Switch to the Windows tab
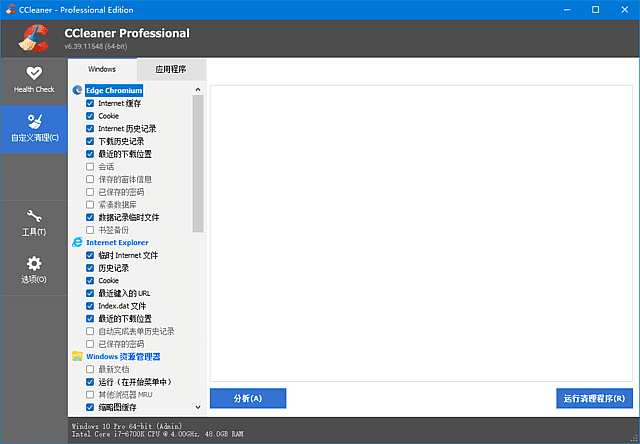Image resolution: width=640 pixels, height=444 pixels. tap(102, 70)
